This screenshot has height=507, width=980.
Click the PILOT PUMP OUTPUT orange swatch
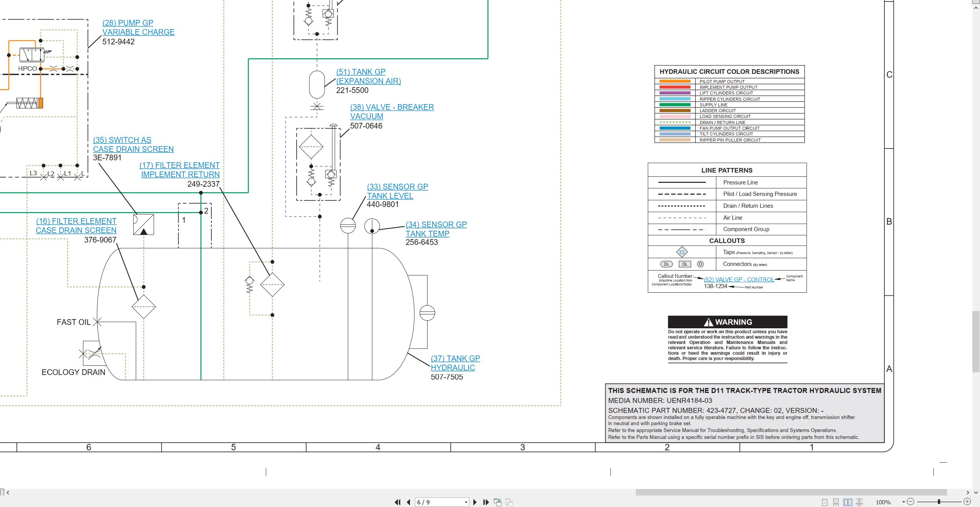coord(675,82)
